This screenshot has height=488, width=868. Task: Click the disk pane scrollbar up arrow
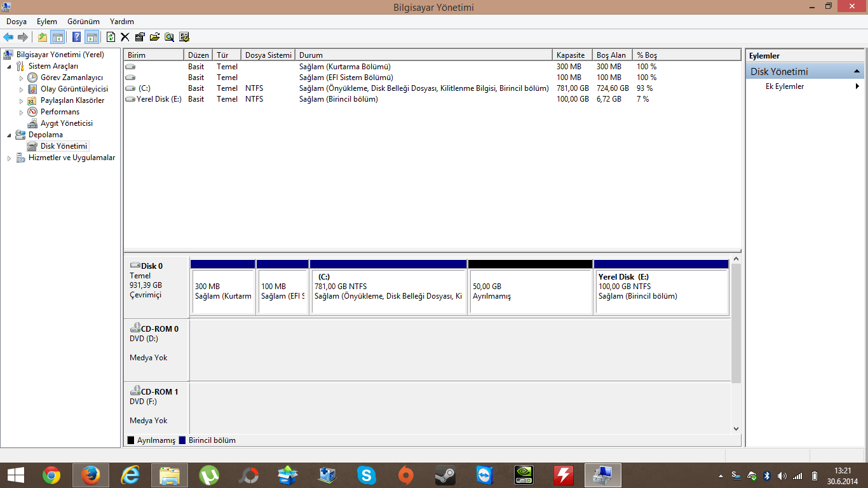point(736,259)
